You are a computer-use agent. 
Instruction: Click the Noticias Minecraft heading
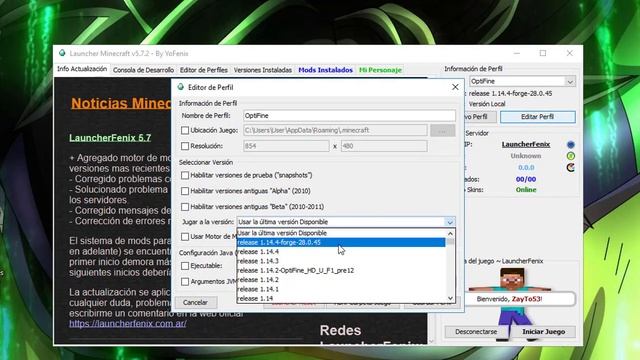coord(121,103)
